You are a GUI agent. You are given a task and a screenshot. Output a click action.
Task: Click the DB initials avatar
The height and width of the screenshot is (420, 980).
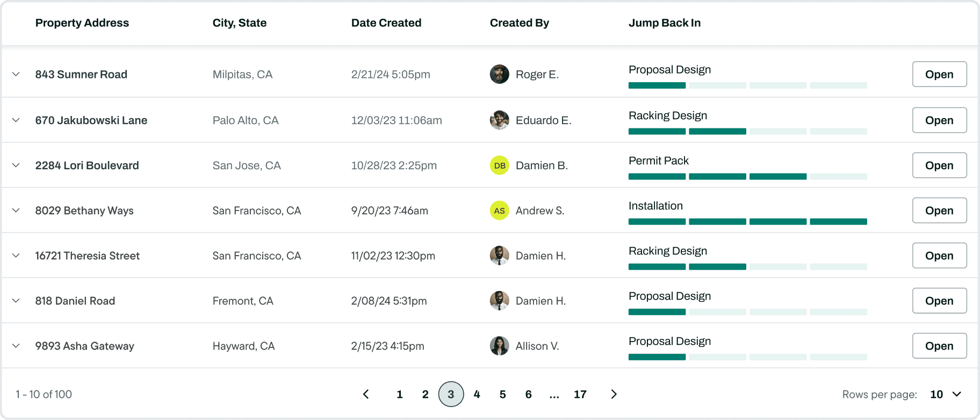click(499, 165)
